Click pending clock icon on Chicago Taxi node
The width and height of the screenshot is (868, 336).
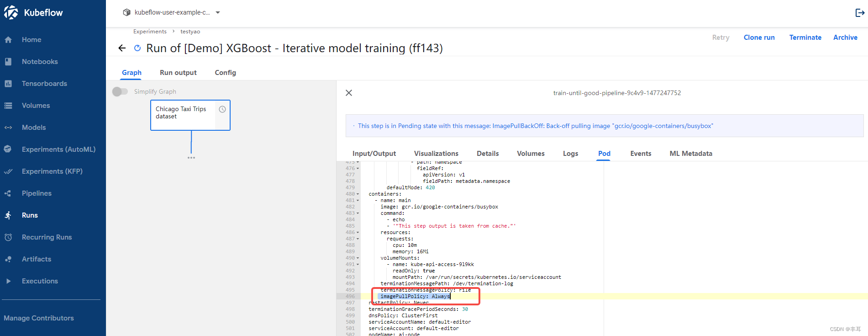click(222, 109)
